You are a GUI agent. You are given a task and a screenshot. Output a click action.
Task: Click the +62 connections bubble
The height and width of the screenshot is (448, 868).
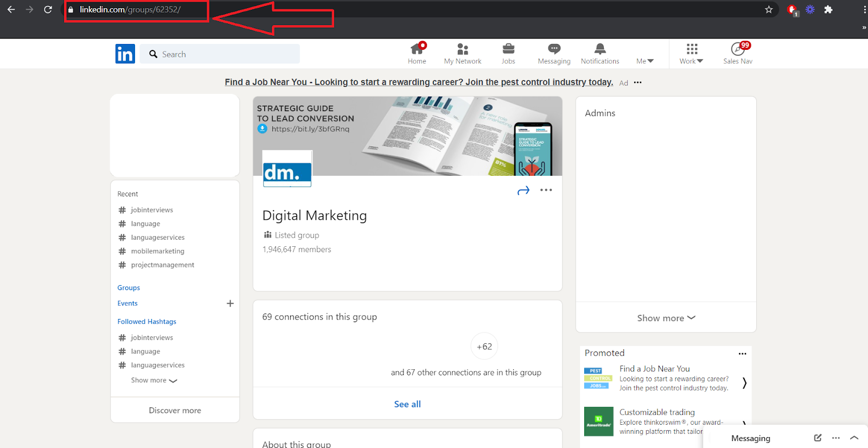484,347
